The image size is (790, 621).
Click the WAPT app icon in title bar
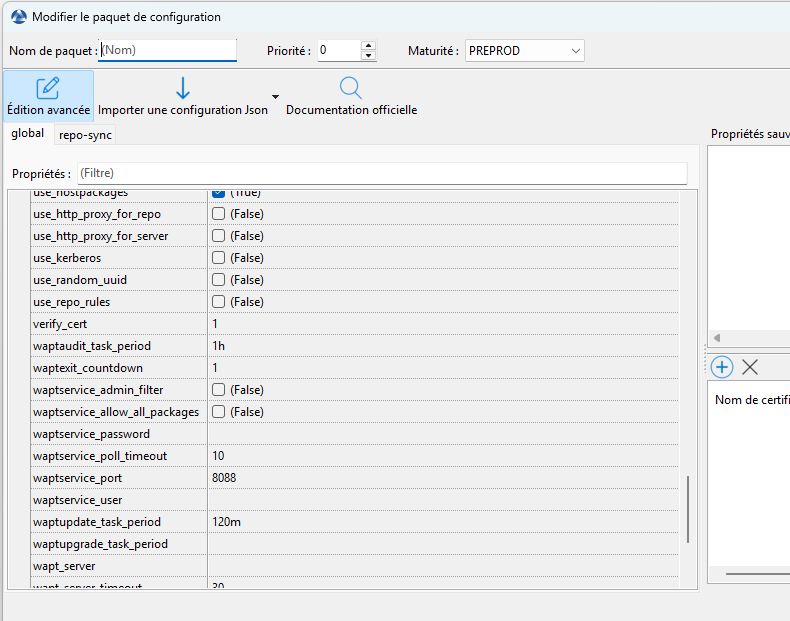(17, 17)
